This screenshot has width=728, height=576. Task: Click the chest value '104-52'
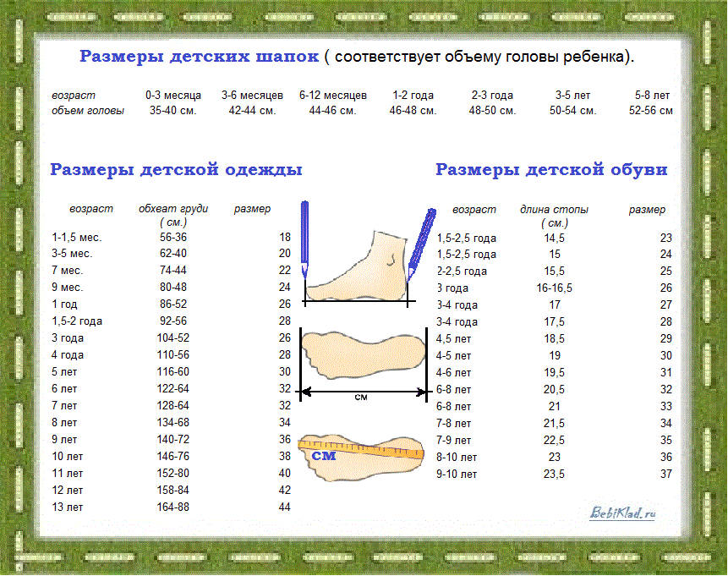tap(173, 337)
